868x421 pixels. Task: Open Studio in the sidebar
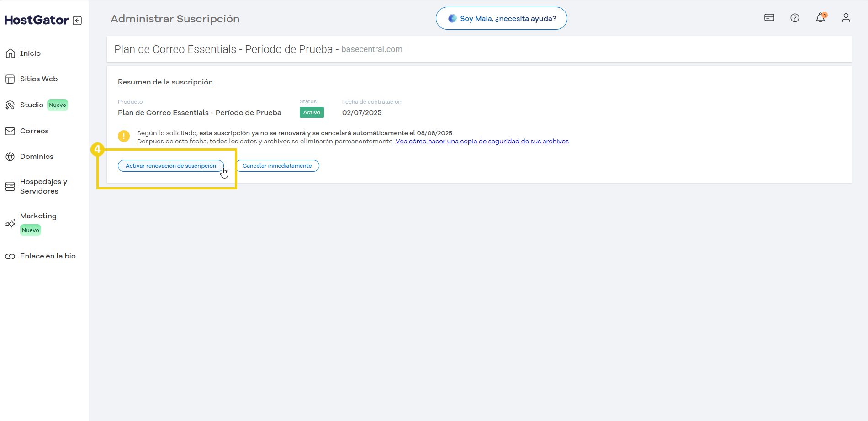[32, 105]
